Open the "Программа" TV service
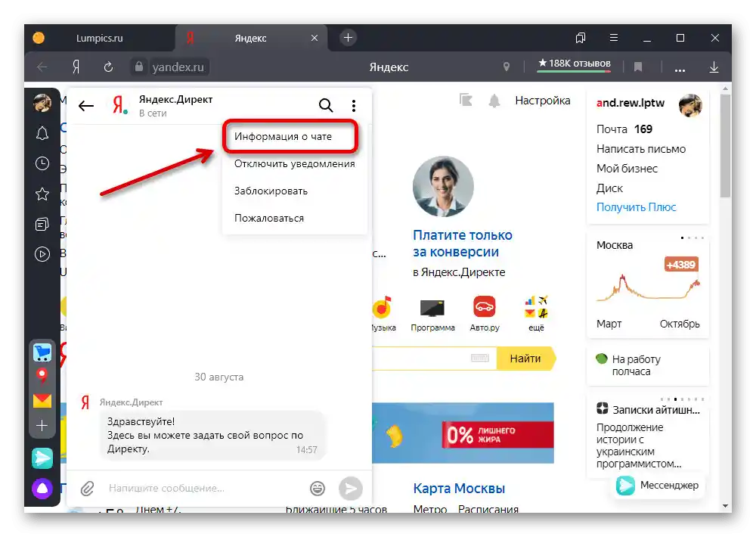The image size is (756, 537). click(x=432, y=314)
